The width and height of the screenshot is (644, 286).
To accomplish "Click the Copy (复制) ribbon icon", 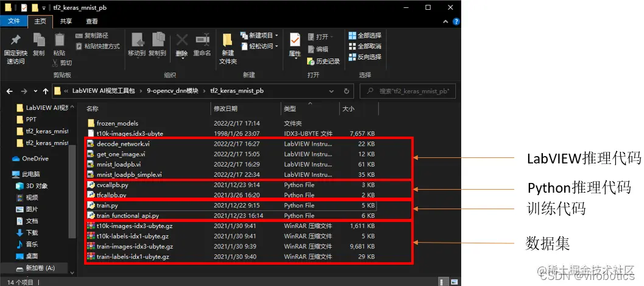I will click(x=39, y=40).
